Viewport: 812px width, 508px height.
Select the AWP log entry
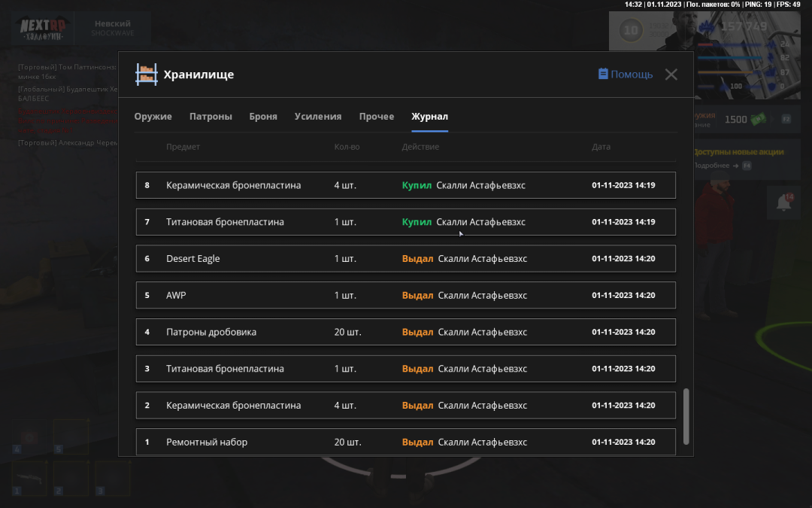[405, 296]
